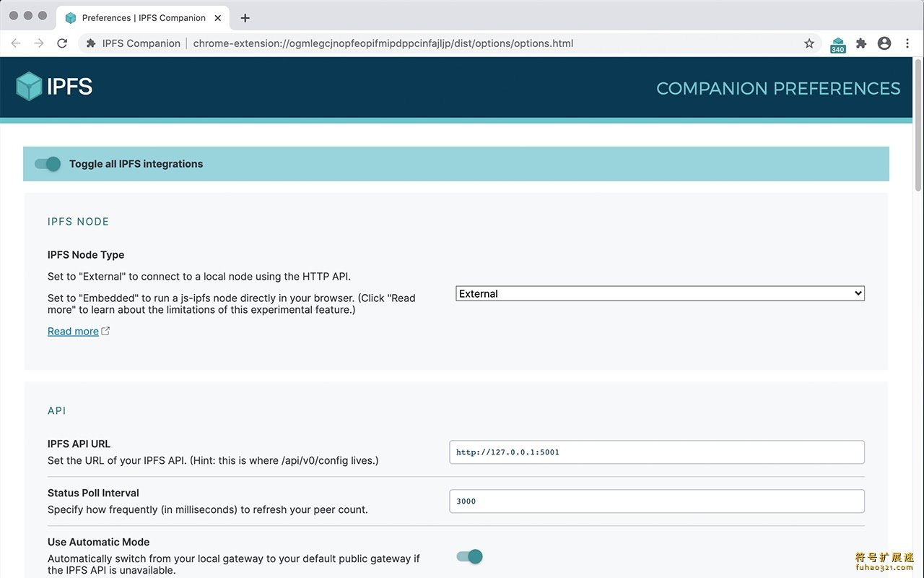
Task: Click the external link icon beside Read more
Action: pos(105,331)
